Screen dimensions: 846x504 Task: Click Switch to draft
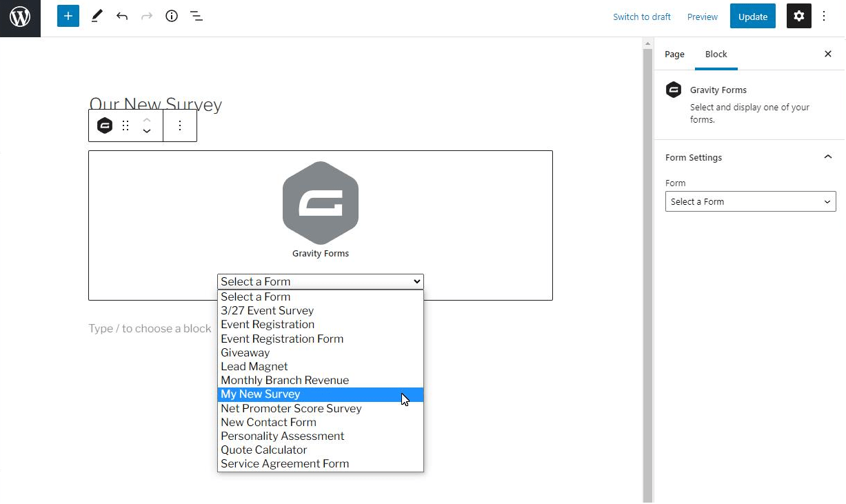coord(642,17)
